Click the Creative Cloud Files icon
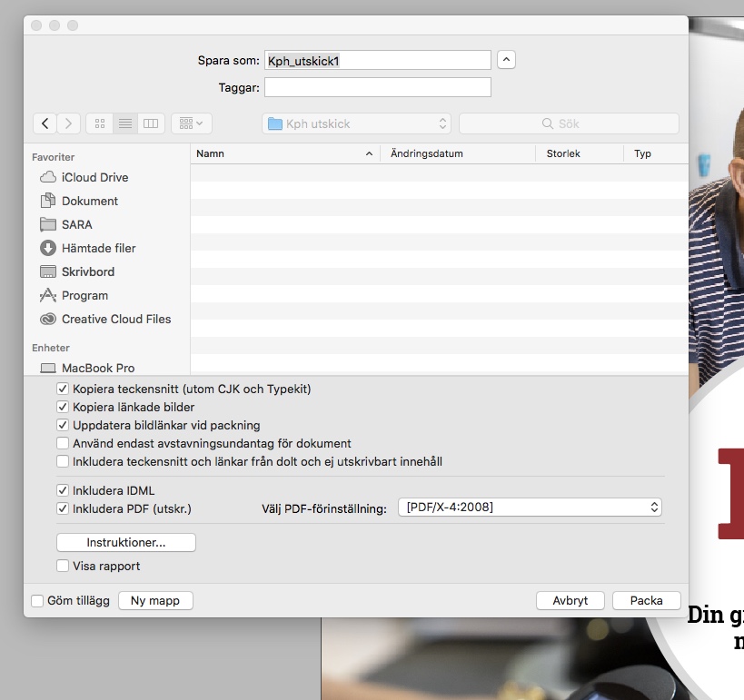 pos(48,320)
